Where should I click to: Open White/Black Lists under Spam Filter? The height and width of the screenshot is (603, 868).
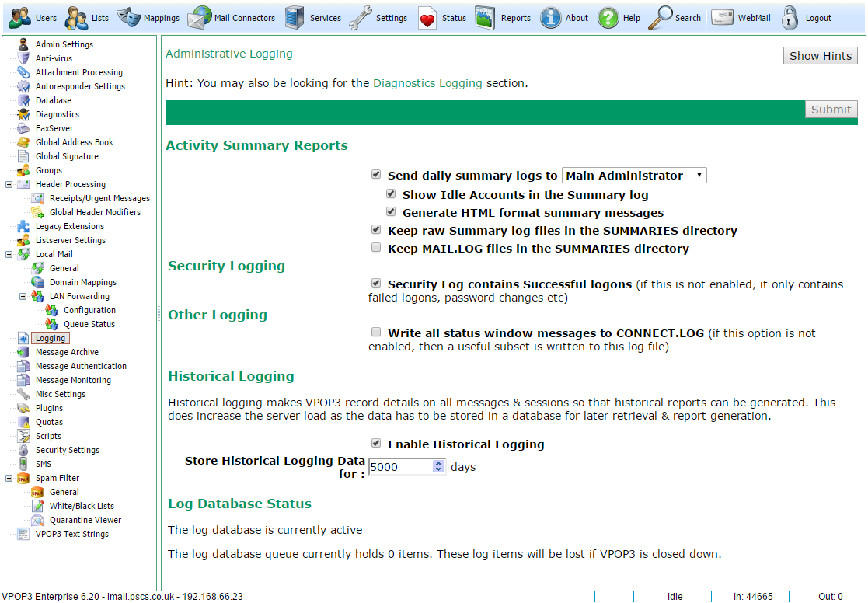pyautogui.click(x=82, y=506)
